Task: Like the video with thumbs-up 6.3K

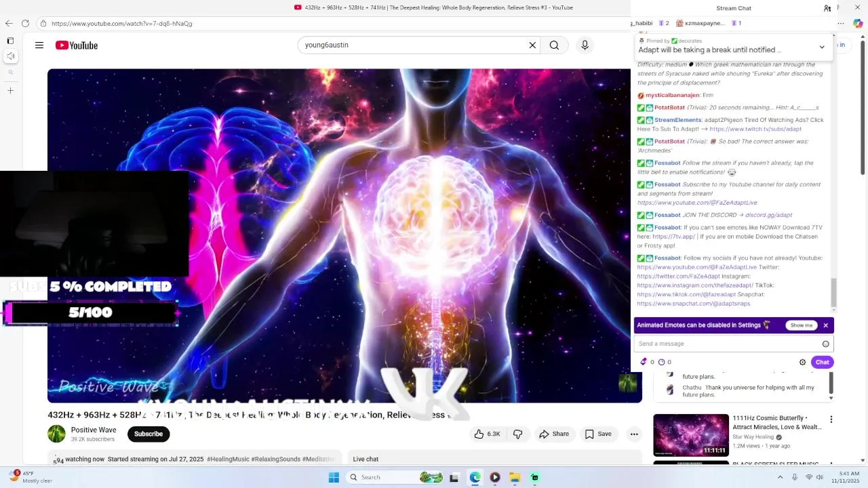Action: [487, 434]
